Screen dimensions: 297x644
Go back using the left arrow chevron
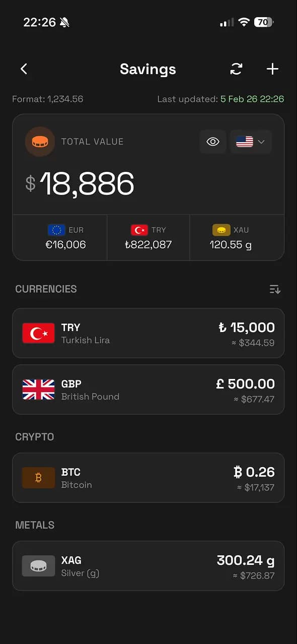click(x=23, y=69)
